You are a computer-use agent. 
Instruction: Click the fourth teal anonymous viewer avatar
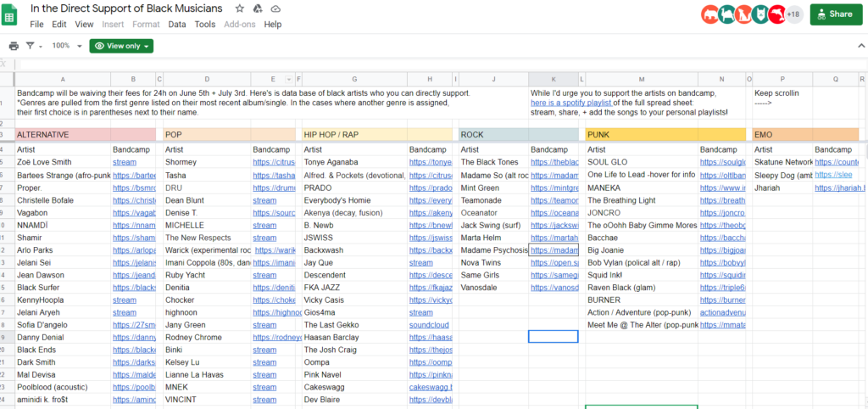pyautogui.click(x=760, y=14)
